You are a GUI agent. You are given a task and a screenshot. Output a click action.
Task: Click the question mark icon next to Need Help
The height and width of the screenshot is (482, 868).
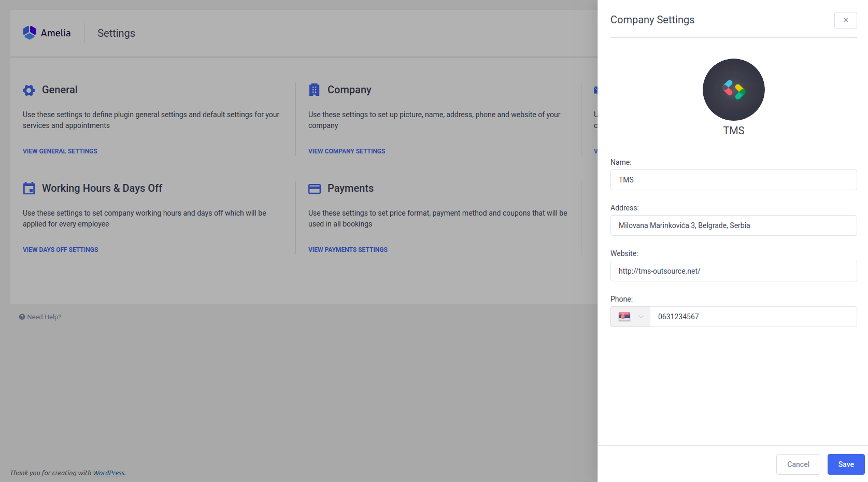(x=21, y=317)
